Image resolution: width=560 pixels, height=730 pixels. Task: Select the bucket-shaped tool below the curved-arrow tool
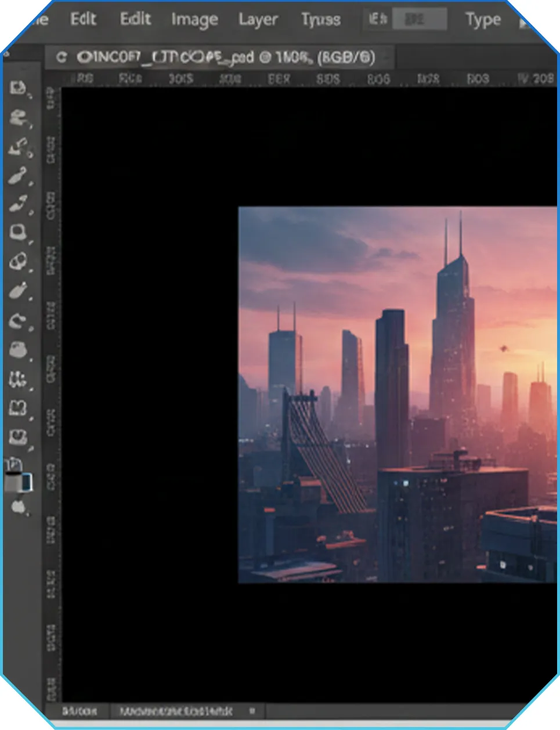(x=18, y=350)
